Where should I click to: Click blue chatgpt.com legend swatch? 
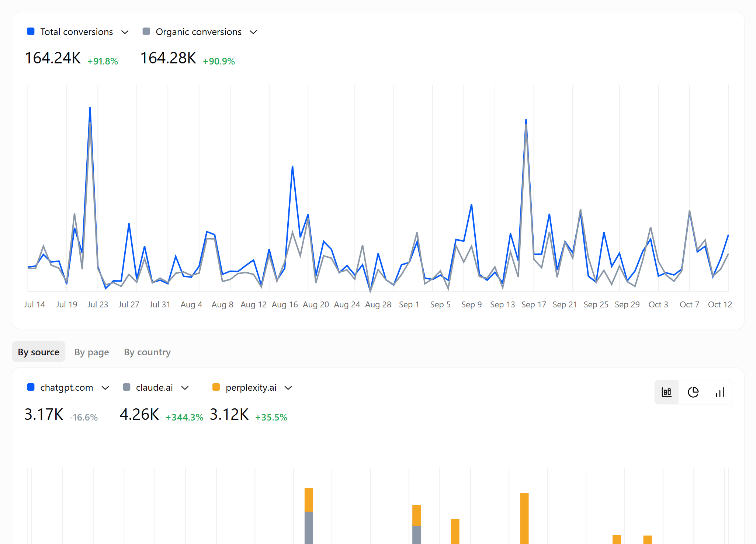pyautogui.click(x=31, y=387)
